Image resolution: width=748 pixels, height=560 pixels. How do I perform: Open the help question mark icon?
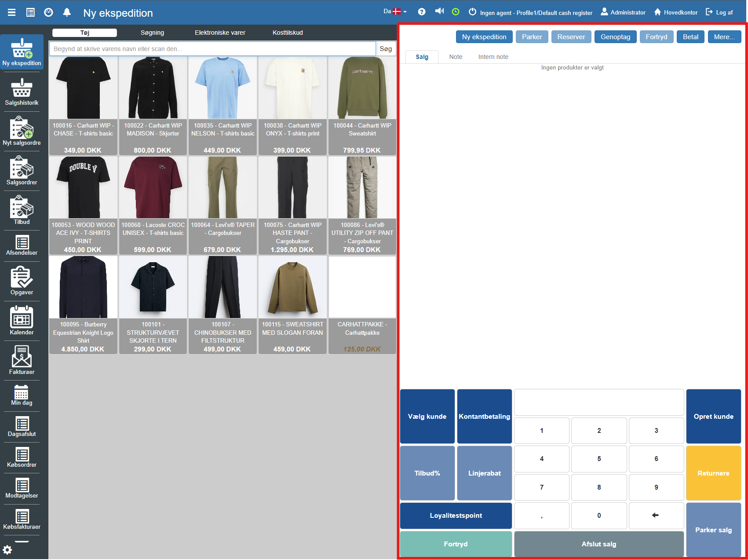(x=422, y=12)
